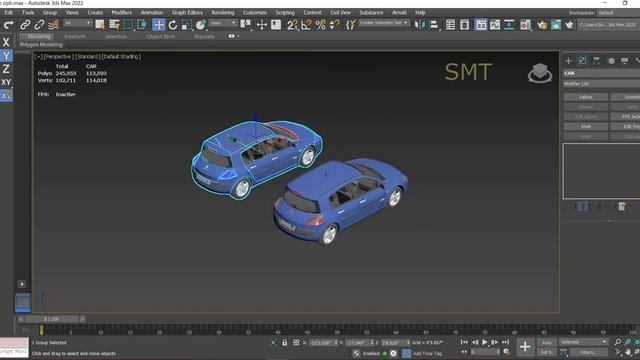
Task: Open the Polygon Modeling panel
Action: [x=41, y=44]
